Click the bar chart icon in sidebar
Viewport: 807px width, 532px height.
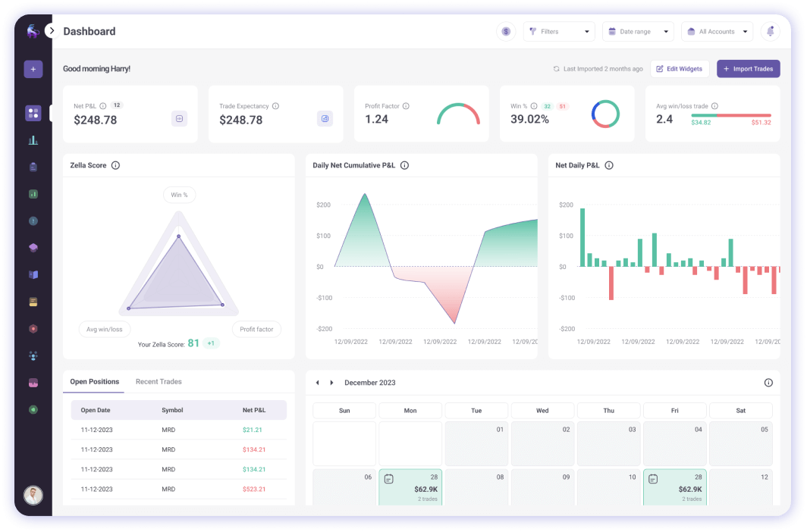pos(33,140)
